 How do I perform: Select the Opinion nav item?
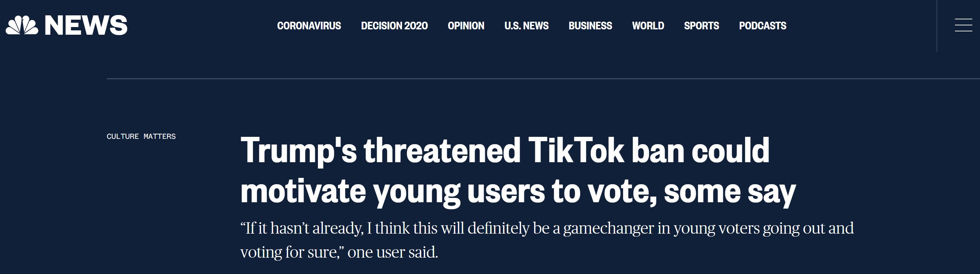coord(466,26)
